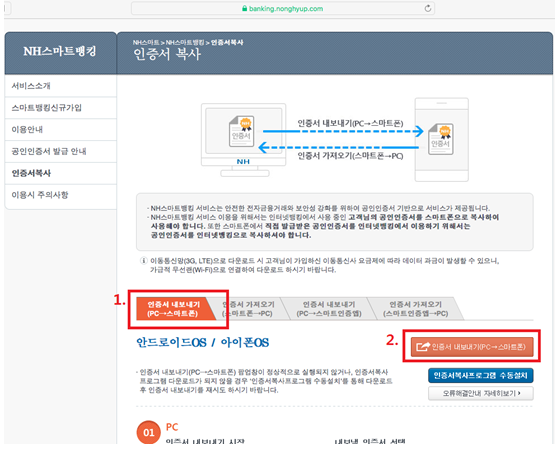555x454 pixels.
Task: Click the info icon beside 이동통신망 notice
Action: 143,261
